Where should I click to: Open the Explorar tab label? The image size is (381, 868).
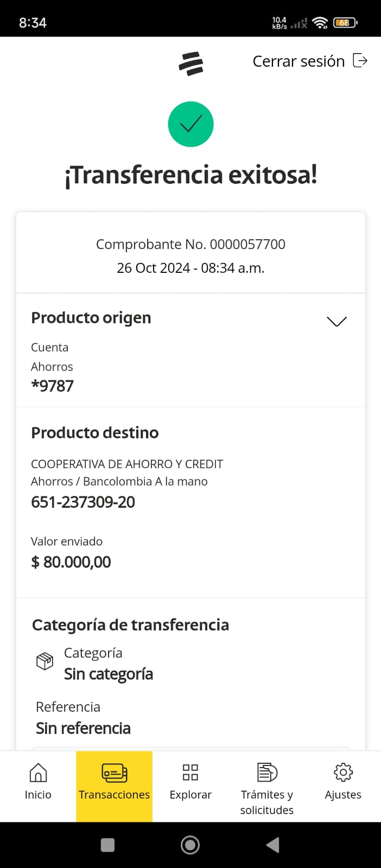pos(190,795)
